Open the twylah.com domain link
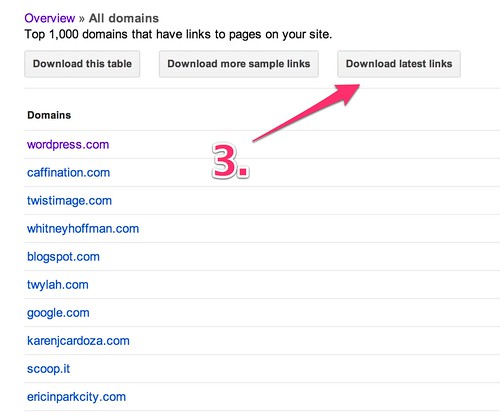The image size is (500, 413). coord(58,285)
